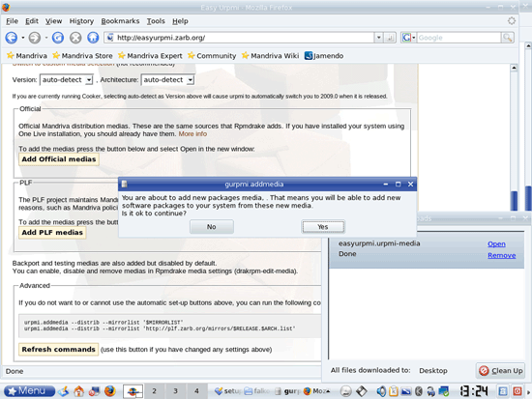The width and height of the screenshot is (532, 399).
Task: Click the page's vertical scrollbar up arrow
Action: pos(514,68)
